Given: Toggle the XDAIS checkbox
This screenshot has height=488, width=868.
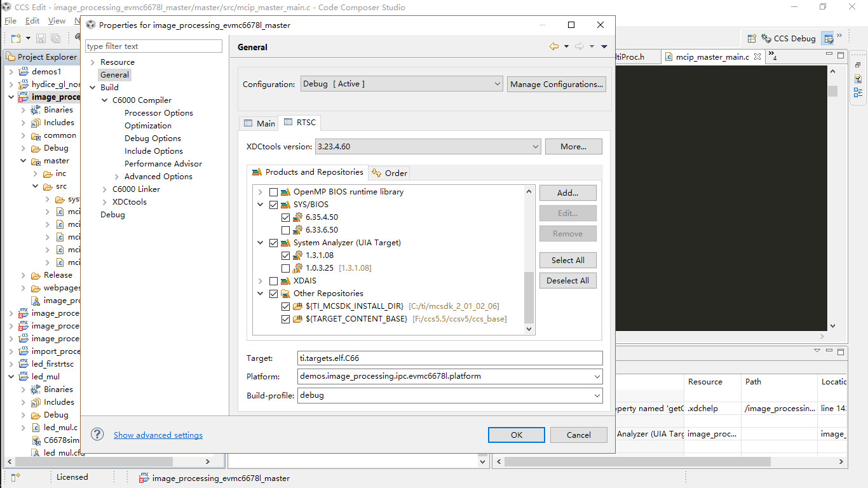Looking at the screenshot, I should click(x=273, y=281).
